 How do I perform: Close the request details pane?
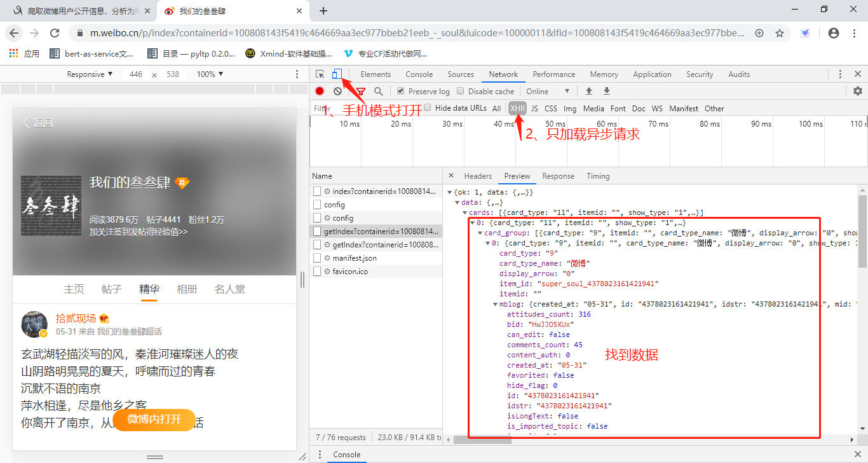coord(451,176)
